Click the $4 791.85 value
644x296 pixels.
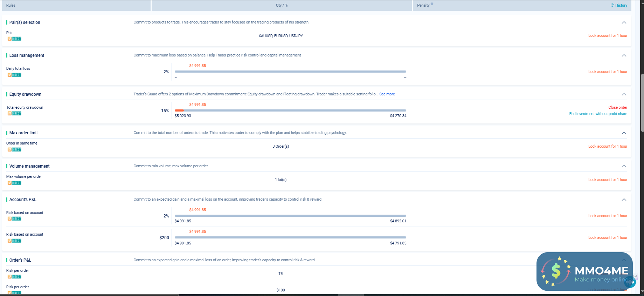click(398, 243)
